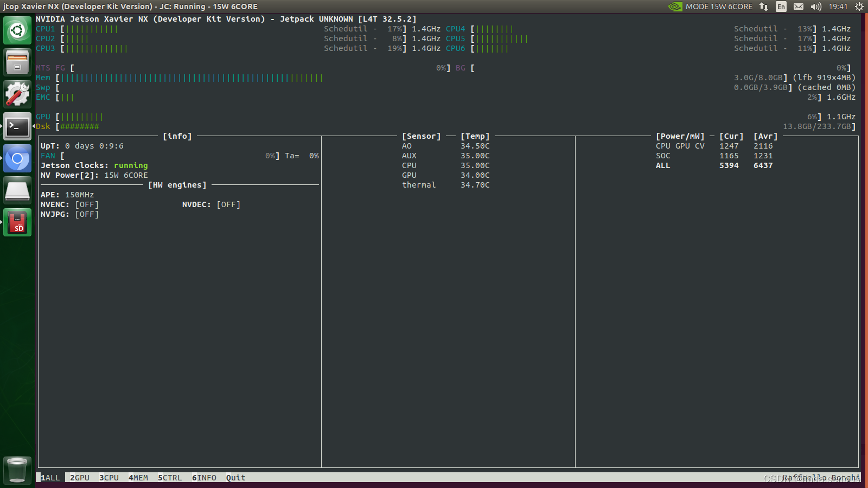Open the sound volume indicator
Screen dimensions: 868x488
pos(816,7)
